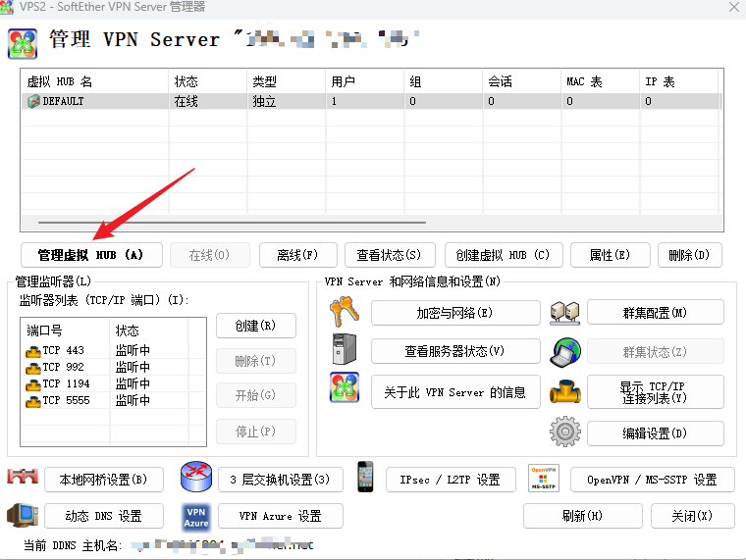746x560 pixels.
Task: Sort by 虚拟 HUB 名 column header
Action: (x=93, y=81)
